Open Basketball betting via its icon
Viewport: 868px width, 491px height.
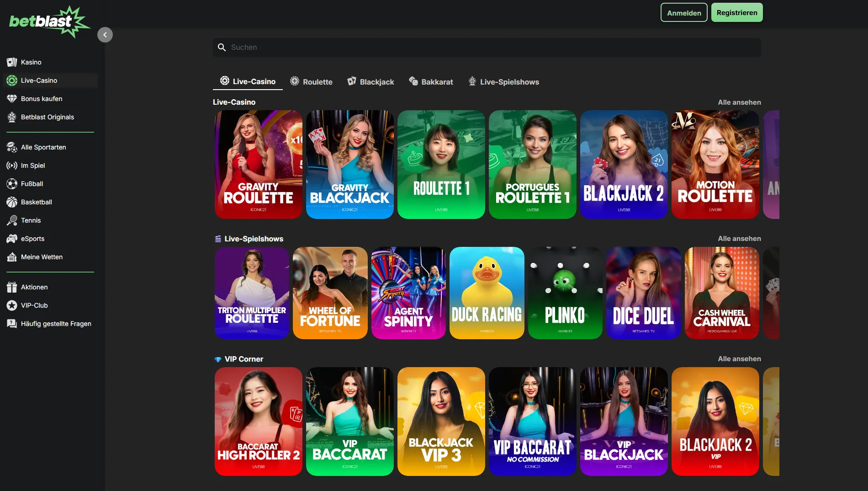[x=11, y=202]
